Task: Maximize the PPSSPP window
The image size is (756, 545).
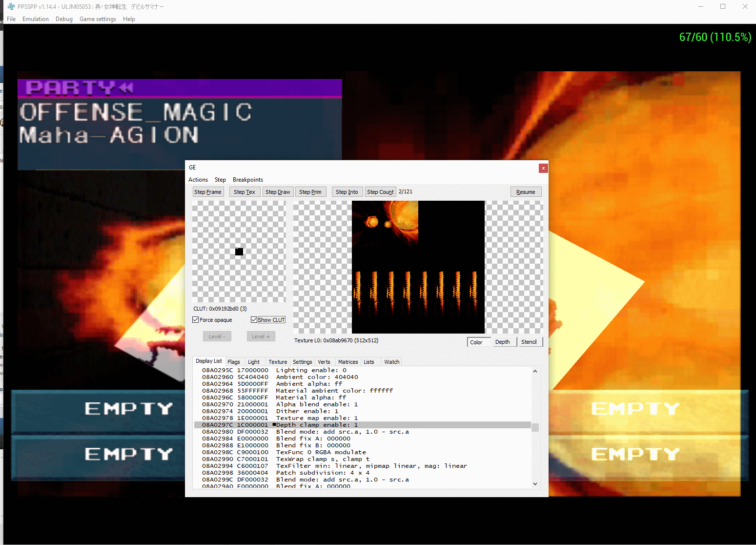Action: (723, 6)
